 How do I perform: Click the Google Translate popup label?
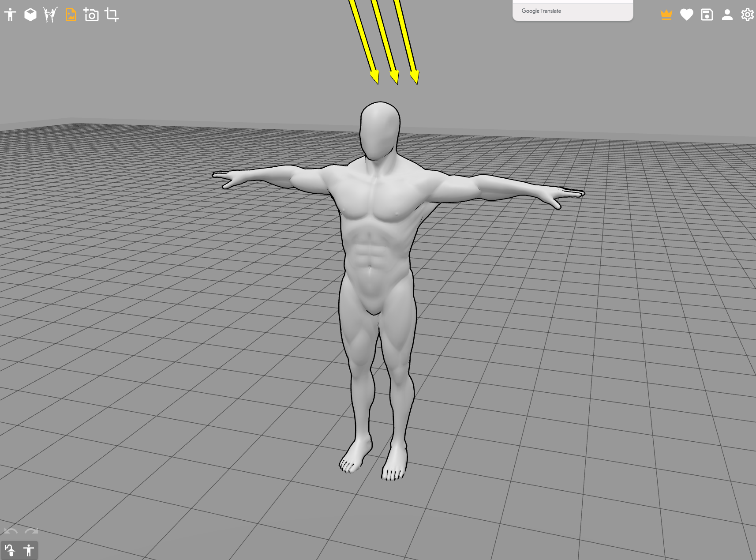[541, 11]
